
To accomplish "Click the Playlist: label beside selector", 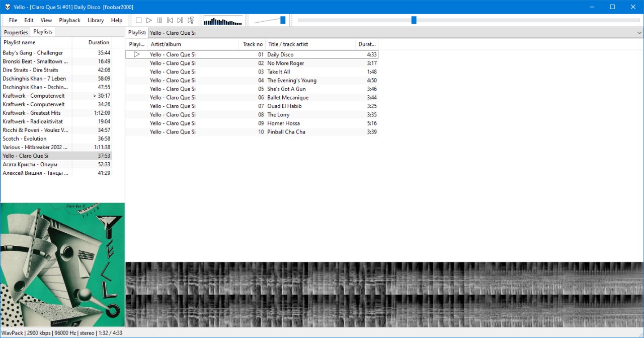I will pos(137,33).
